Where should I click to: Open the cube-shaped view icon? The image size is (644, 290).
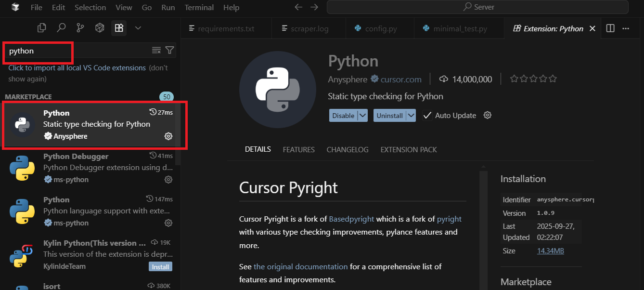tap(100, 28)
